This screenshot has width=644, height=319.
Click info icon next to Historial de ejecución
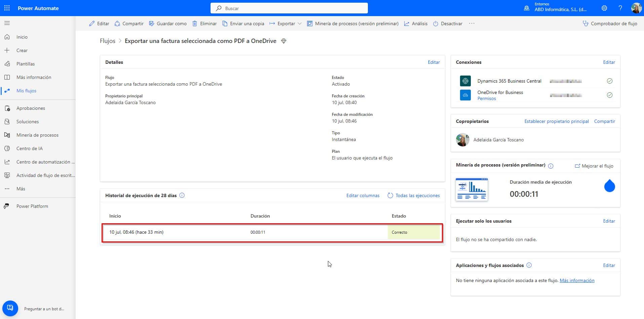182,195
